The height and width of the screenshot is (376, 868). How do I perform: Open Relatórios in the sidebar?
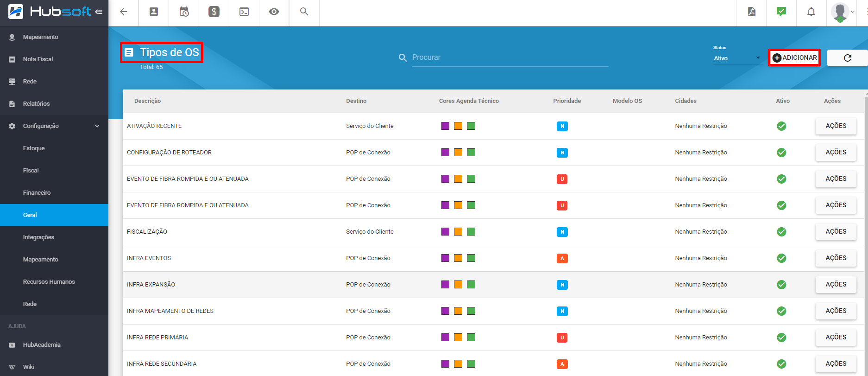(54, 104)
